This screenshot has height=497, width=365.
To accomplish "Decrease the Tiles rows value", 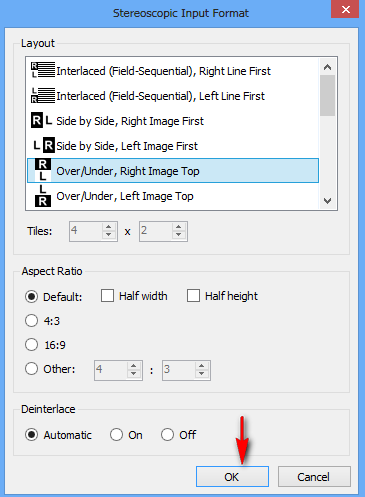I will (x=179, y=235).
